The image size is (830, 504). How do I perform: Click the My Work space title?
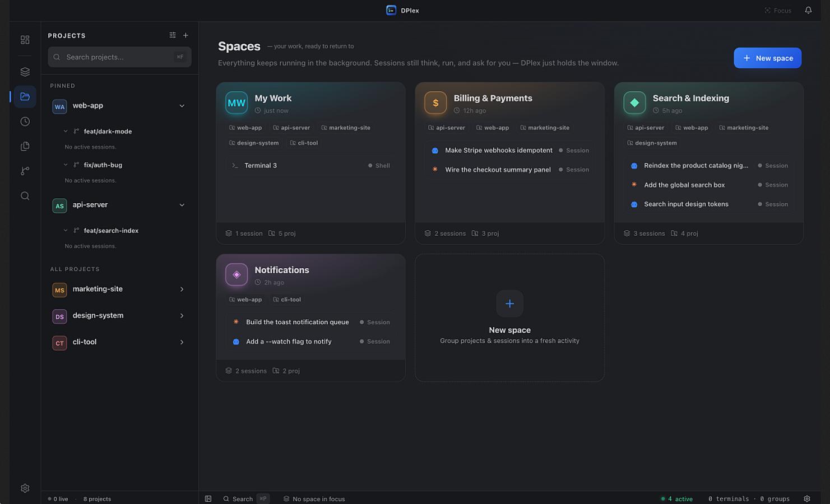[273, 98]
